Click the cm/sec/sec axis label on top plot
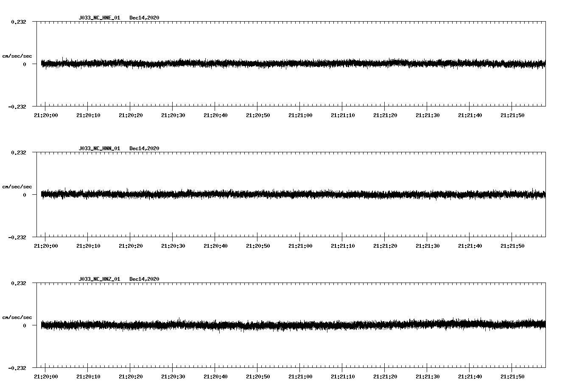This screenshot has width=576, height=392. point(17,56)
